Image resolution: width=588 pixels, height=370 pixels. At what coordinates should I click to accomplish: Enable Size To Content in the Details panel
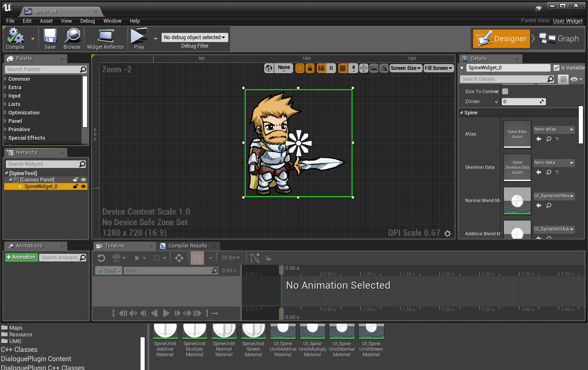[x=505, y=91]
